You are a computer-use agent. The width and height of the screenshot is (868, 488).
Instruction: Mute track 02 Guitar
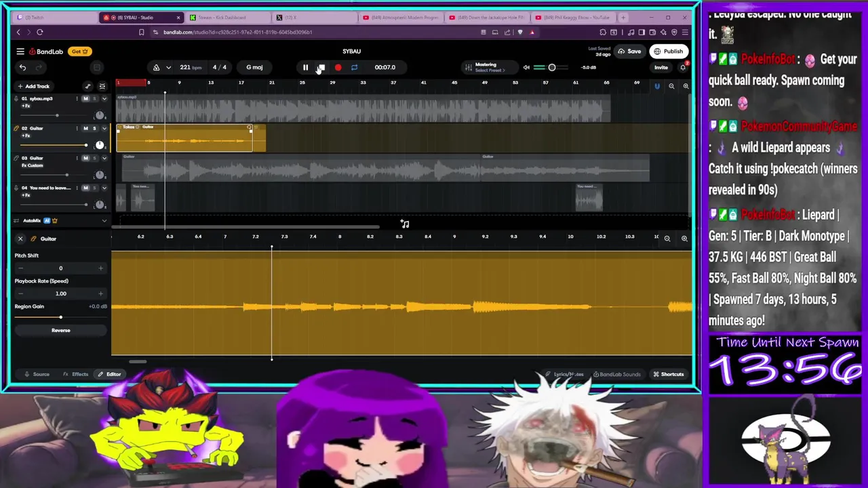85,128
